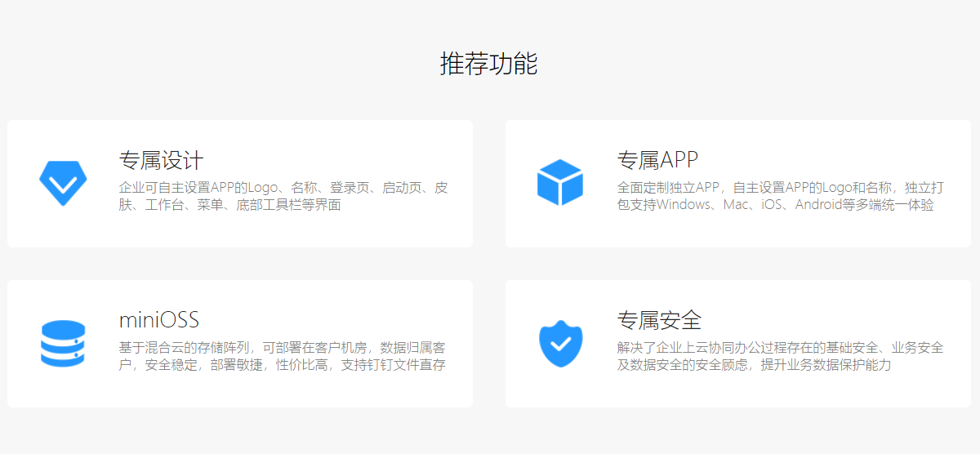The width and height of the screenshot is (980, 454).
Task: Click the 推荐功能 section heading
Action: [488, 64]
